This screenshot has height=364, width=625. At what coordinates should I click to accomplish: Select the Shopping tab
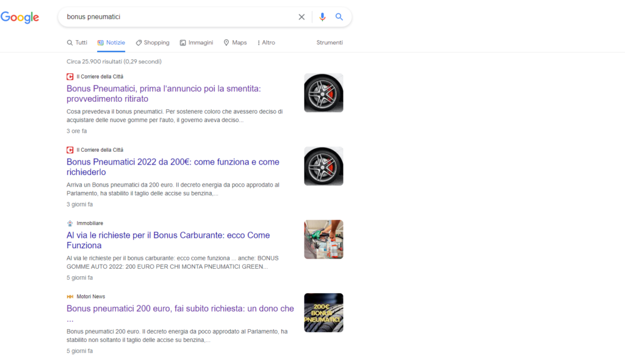pos(152,42)
